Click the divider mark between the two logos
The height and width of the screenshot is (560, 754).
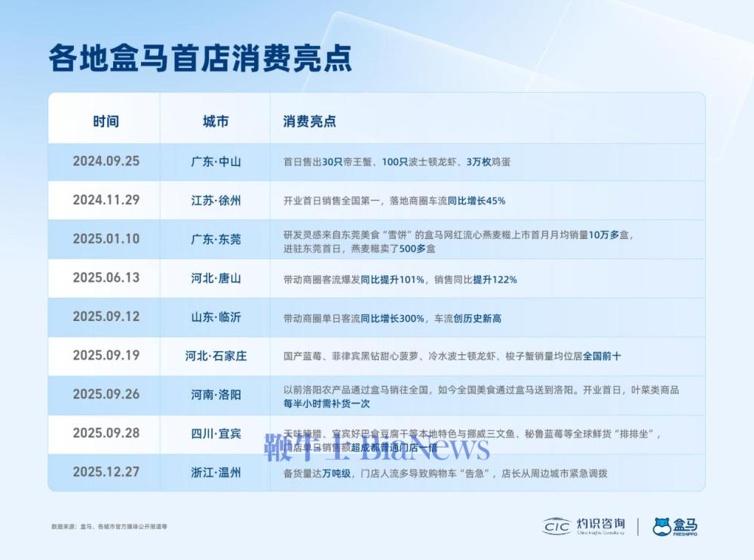[638, 525]
